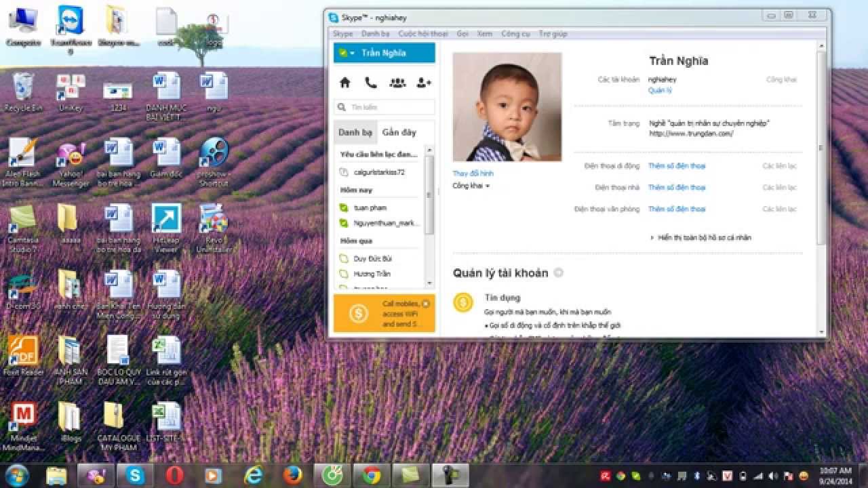The width and height of the screenshot is (868, 488).
Task: Click contact list scrollbar down arrow
Action: click(x=429, y=283)
